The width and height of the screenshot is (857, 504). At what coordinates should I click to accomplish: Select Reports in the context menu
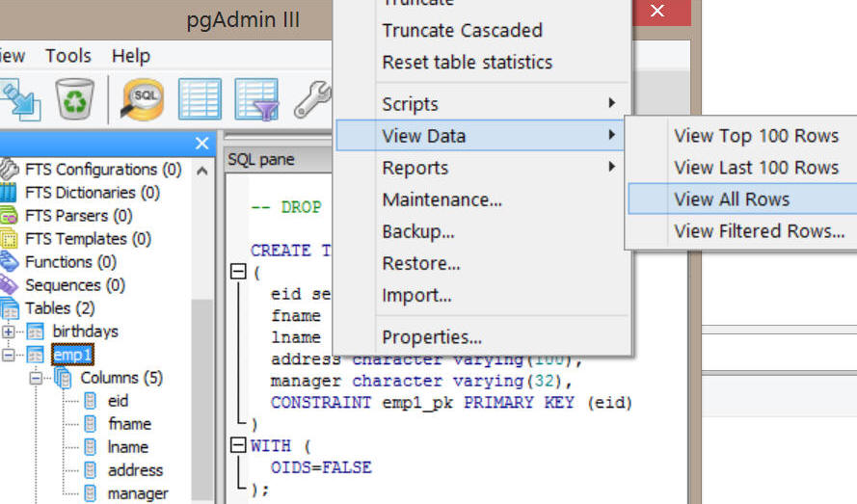point(481,168)
